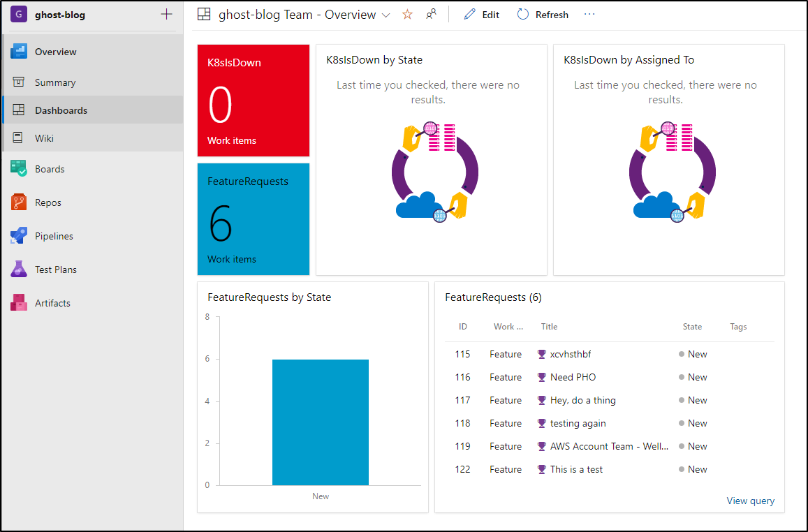
Task: Open the blue FeatureRequests tile
Action: 254,219
